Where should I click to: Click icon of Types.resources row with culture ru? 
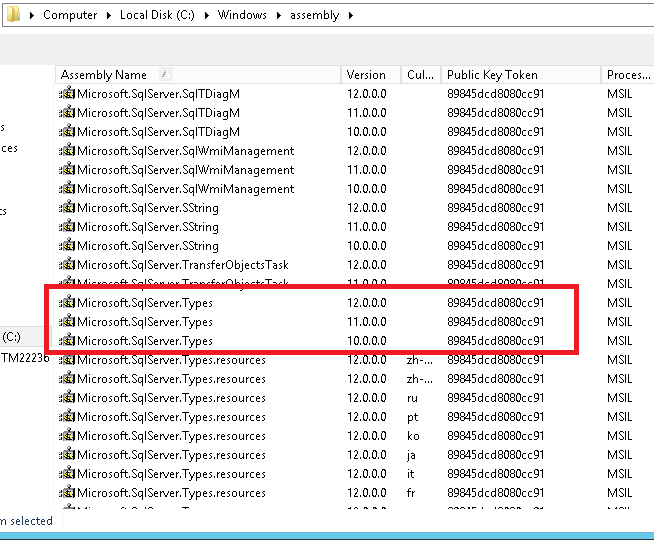67,397
